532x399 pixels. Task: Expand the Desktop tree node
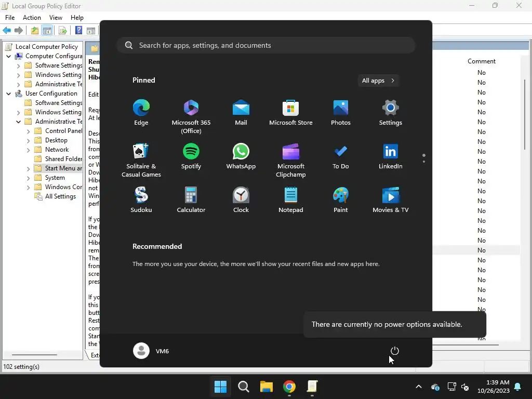click(29, 140)
